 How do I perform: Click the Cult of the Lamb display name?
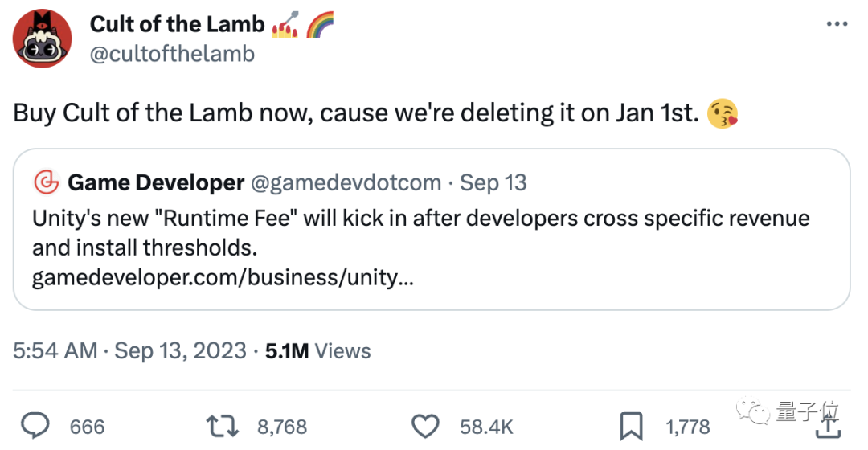[x=177, y=24]
